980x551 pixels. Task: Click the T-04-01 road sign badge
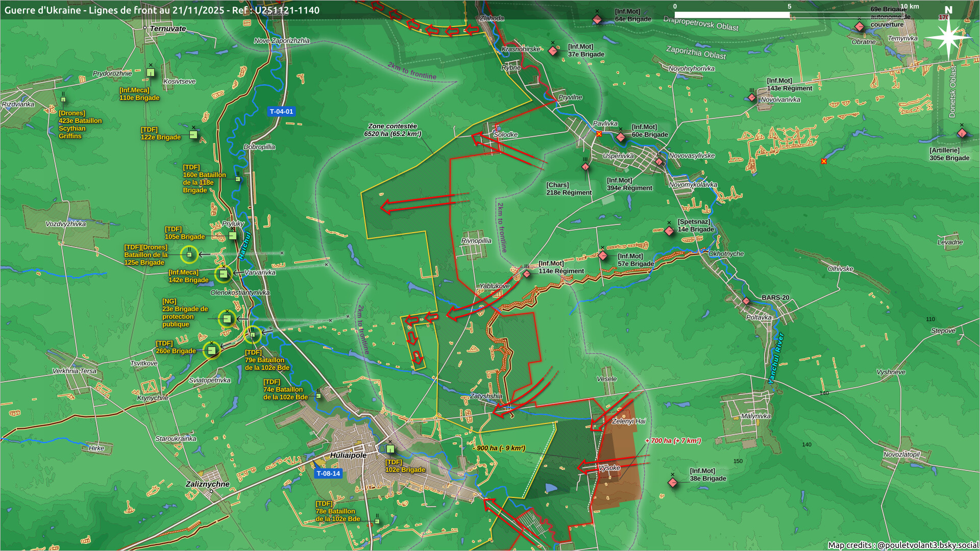coord(282,111)
